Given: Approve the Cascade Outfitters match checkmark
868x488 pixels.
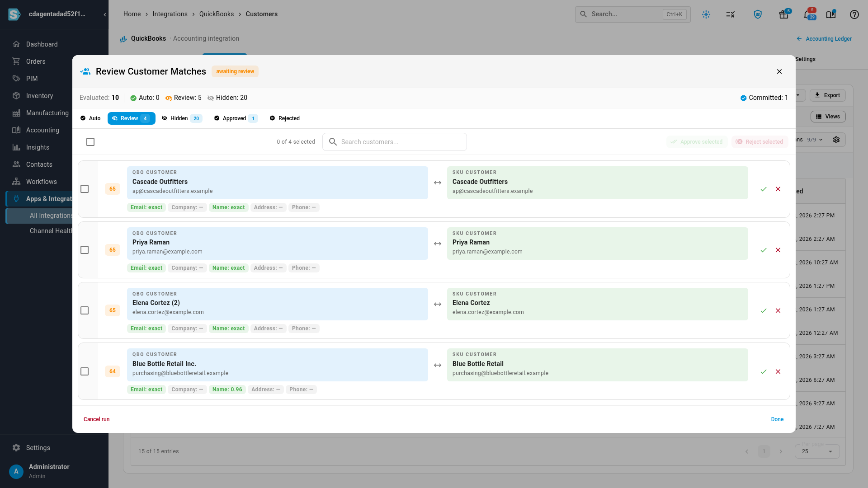Looking at the screenshot, I should [x=764, y=189].
